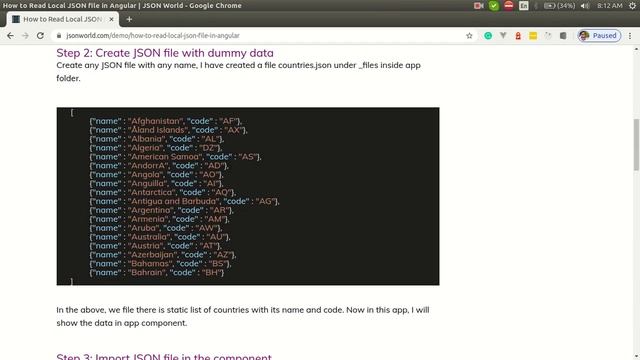Click the American Samoa code line

(176, 157)
